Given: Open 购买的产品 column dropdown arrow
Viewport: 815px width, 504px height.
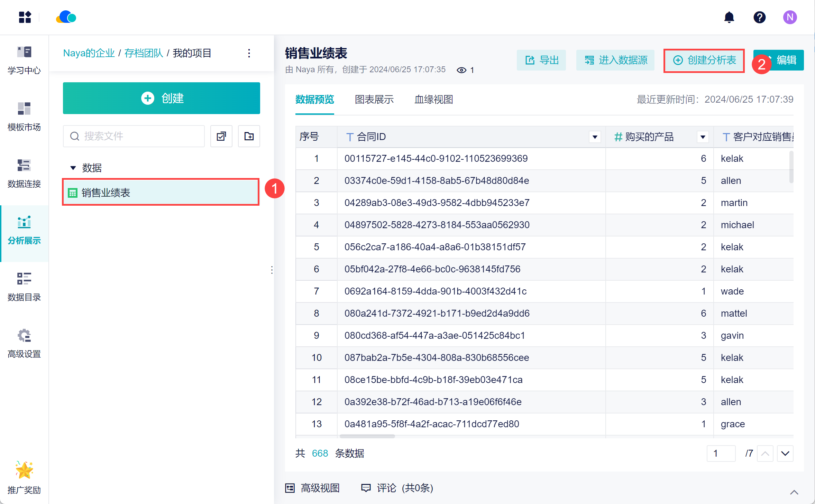Looking at the screenshot, I should pos(703,137).
